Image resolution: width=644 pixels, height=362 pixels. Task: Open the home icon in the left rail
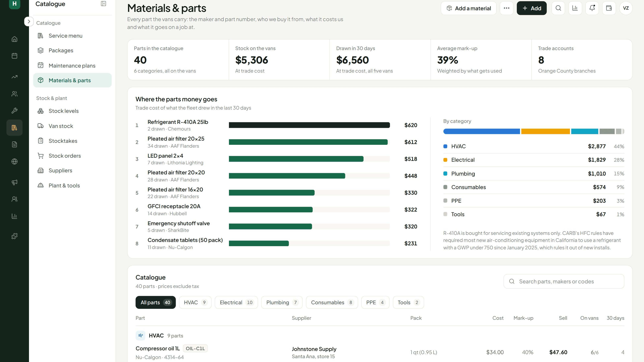[14, 39]
